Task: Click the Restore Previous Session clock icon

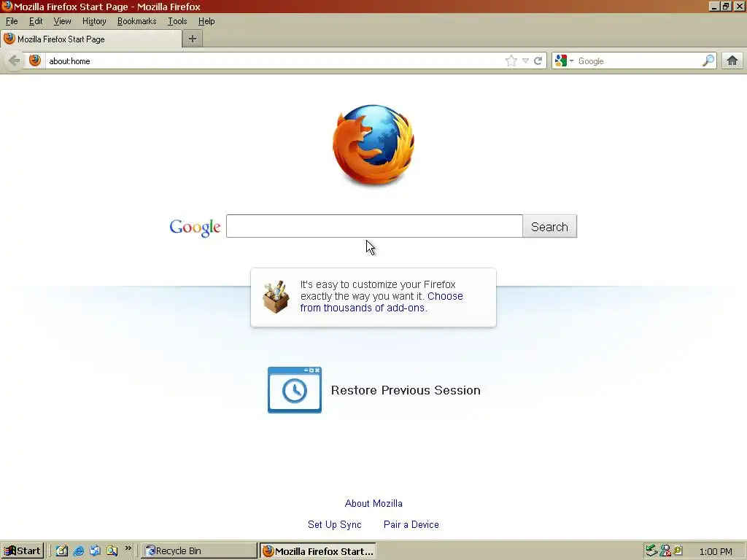Action: [295, 390]
